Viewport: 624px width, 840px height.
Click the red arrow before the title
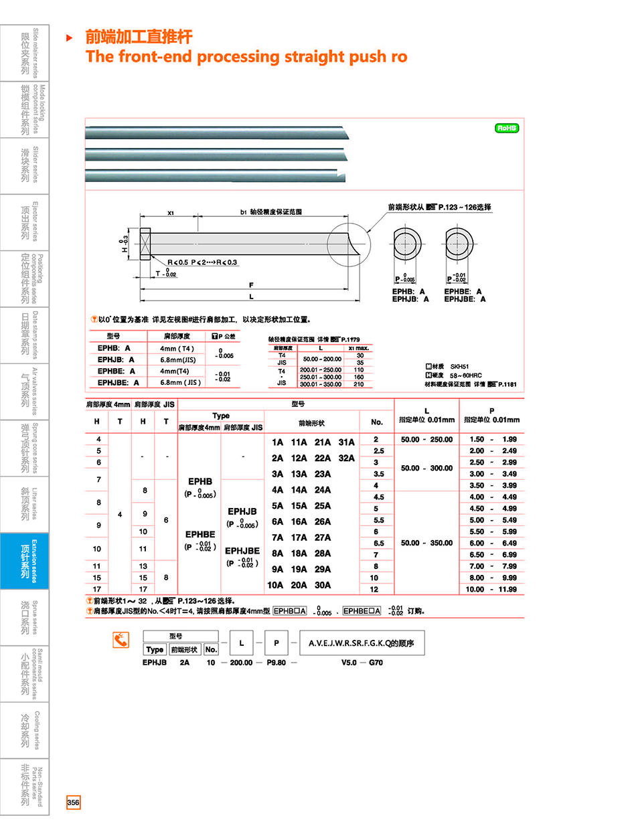coord(69,38)
